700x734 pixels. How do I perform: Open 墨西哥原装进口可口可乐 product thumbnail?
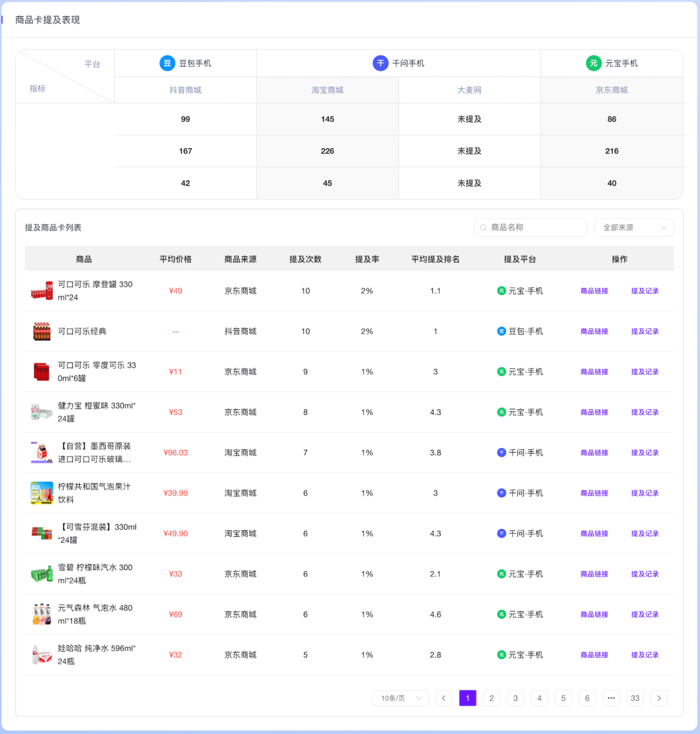(41, 453)
